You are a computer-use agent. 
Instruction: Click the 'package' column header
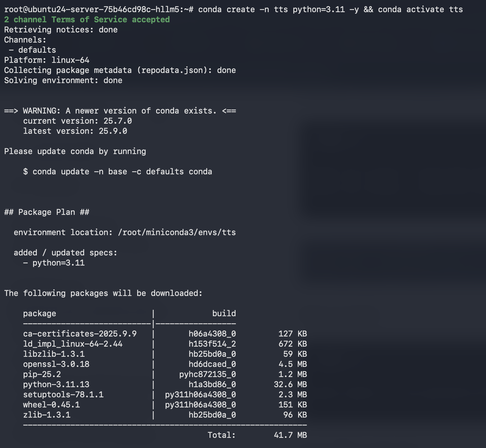(x=40, y=314)
